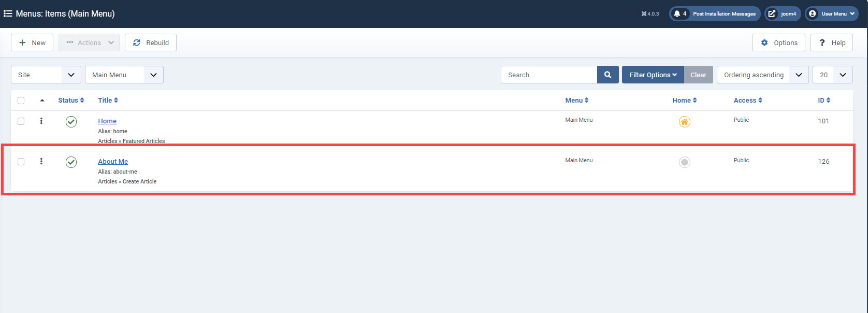868x313 pixels.
Task: Click the New button
Action: (x=32, y=42)
